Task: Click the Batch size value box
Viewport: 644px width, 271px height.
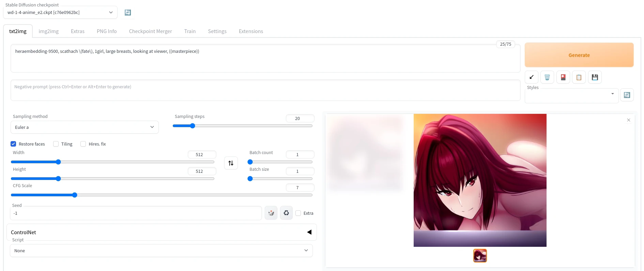Action: coord(300,171)
